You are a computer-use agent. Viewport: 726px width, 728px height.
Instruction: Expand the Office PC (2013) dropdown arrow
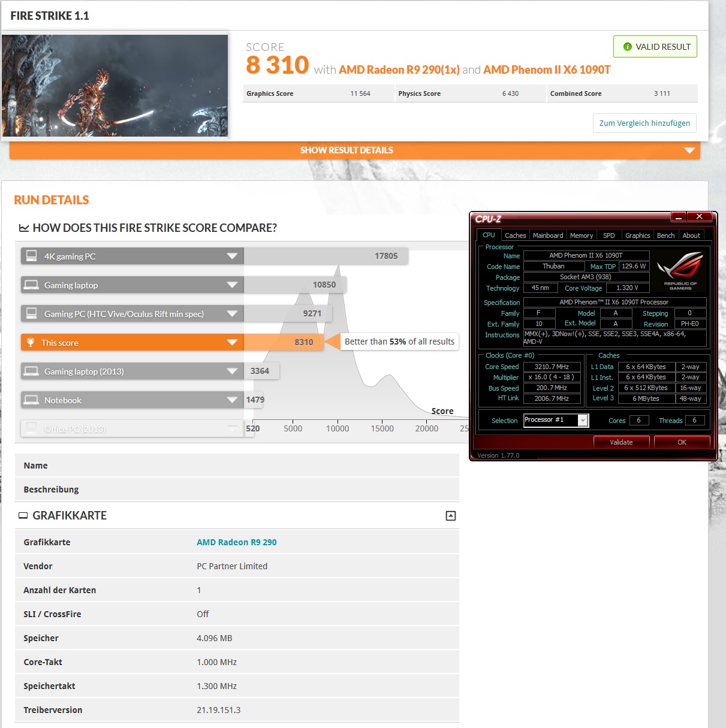(232, 428)
